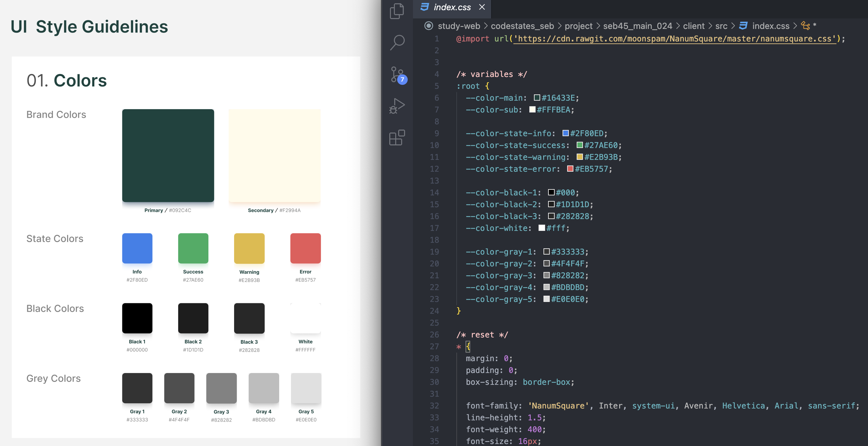This screenshot has width=868, height=446.
Task: Open color picker for --color-state-info #2F80ED
Action: pyautogui.click(x=566, y=133)
